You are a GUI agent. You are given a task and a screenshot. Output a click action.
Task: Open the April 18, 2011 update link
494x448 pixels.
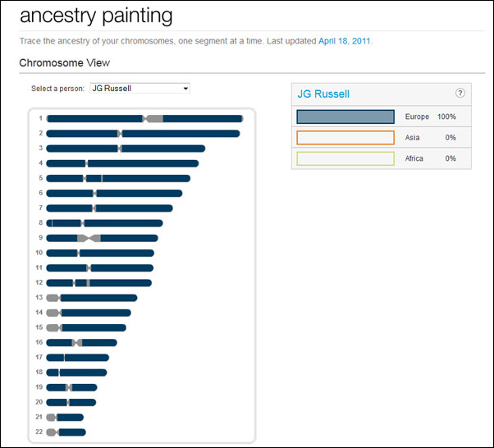click(x=345, y=41)
